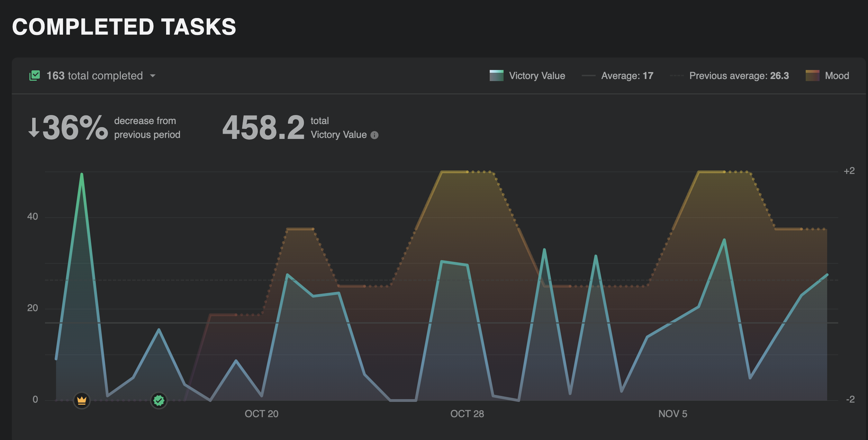Open the total completed dropdown arrow
Viewport: 868px width, 440px height.
pyautogui.click(x=153, y=76)
